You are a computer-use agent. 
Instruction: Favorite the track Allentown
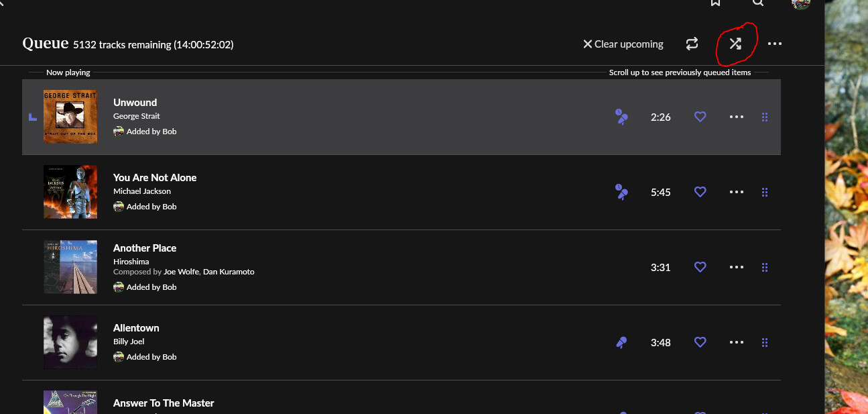[x=700, y=342]
